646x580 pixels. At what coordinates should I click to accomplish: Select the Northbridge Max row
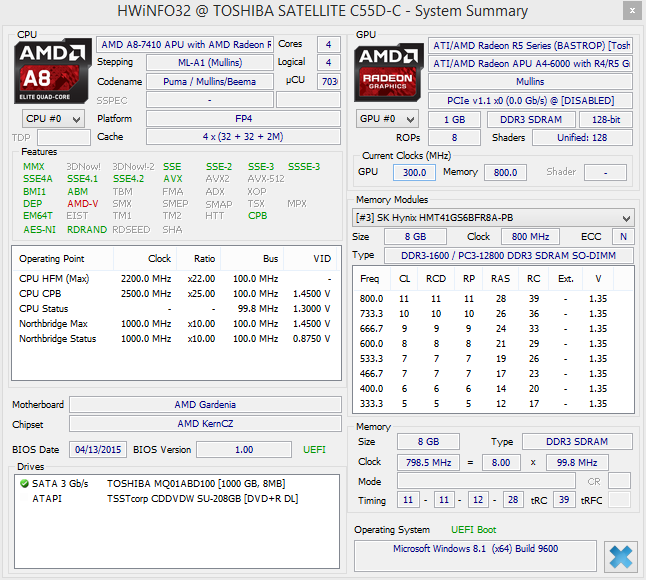click(x=176, y=323)
